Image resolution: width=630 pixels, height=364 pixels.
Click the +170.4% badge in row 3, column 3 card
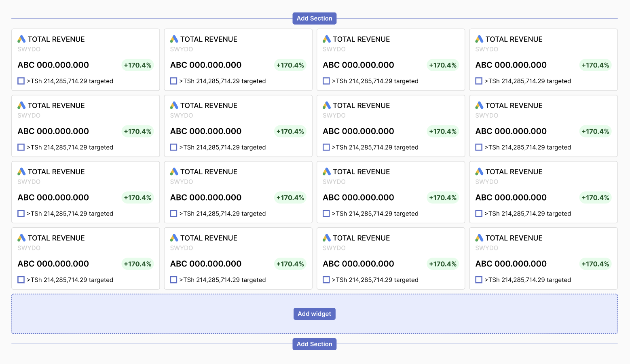[x=443, y=198]
